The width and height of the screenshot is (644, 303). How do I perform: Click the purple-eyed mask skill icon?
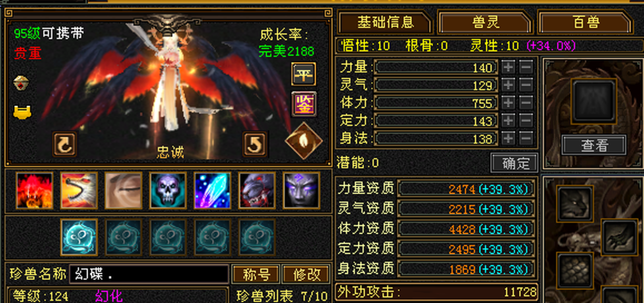point(302,190)
